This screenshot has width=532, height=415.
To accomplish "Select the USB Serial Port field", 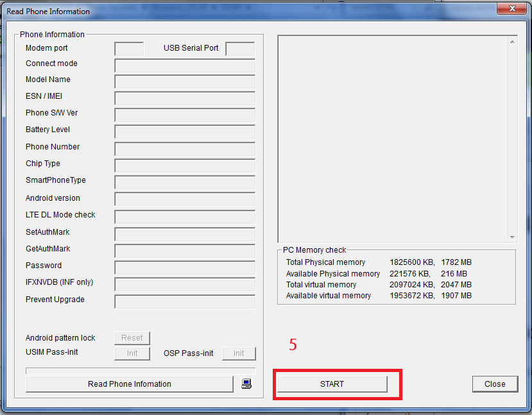I will [240, 49].
